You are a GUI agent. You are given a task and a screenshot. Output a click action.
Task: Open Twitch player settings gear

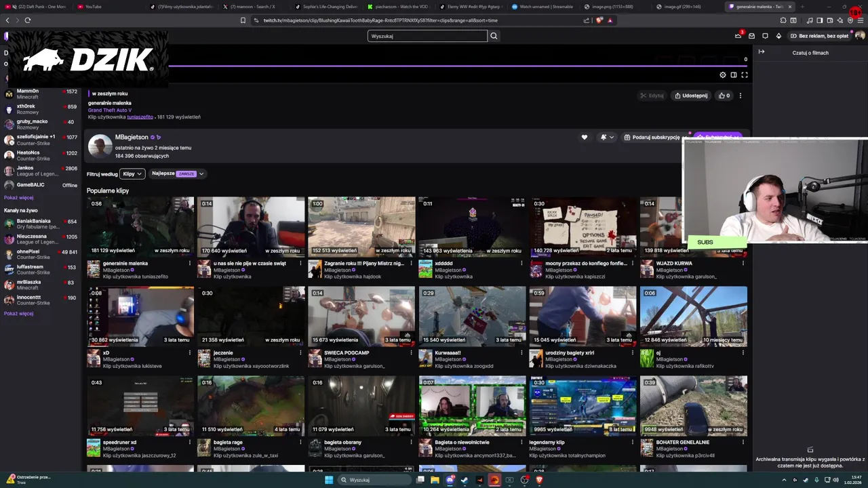pyautogui.click(x=723, y=75)
